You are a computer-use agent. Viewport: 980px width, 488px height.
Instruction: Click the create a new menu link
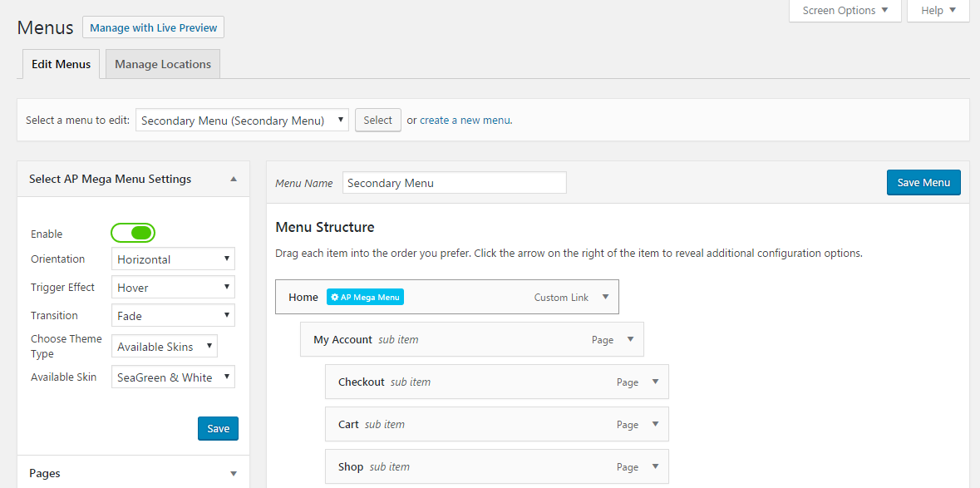(465, 120)
